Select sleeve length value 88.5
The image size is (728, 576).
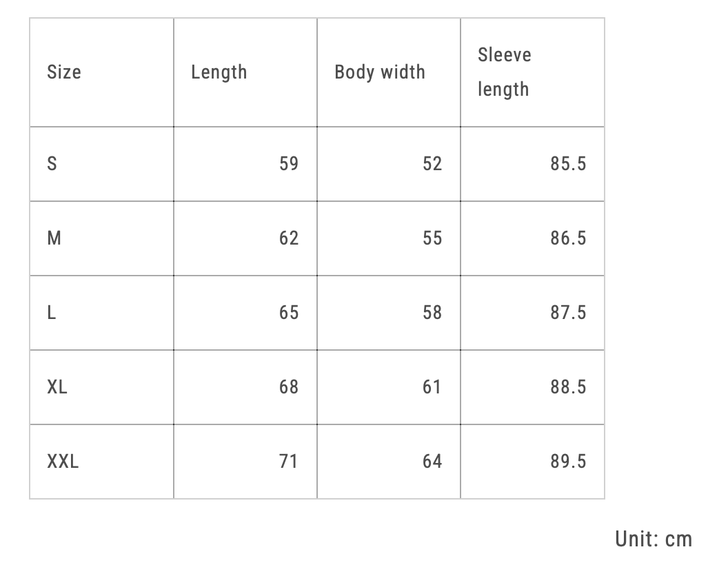tap(568, 387)
